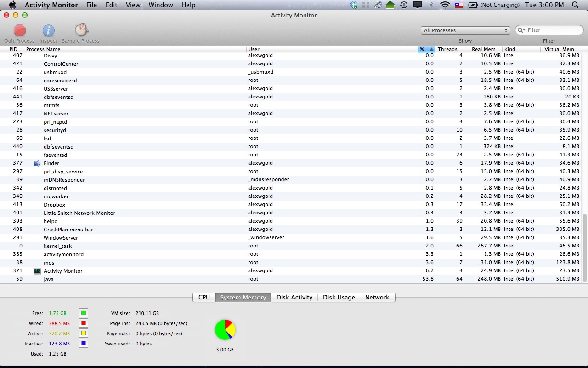Sort by the Kind column header
Screen dimensions: 588x368
[x=521, y=49]
